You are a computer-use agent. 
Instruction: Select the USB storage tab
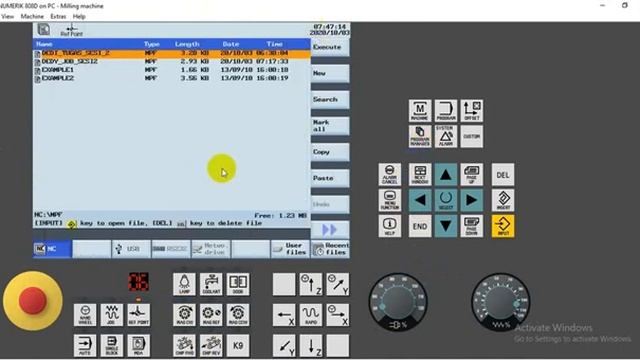[131, 249]
